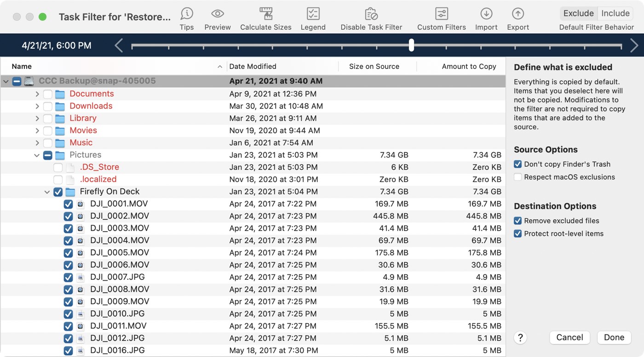Image resolution: width=644 pixels, height=357 pixels.
Task: Click the 4/21/21, 6:00 PM snapshot date
Action: pos(57,45)
